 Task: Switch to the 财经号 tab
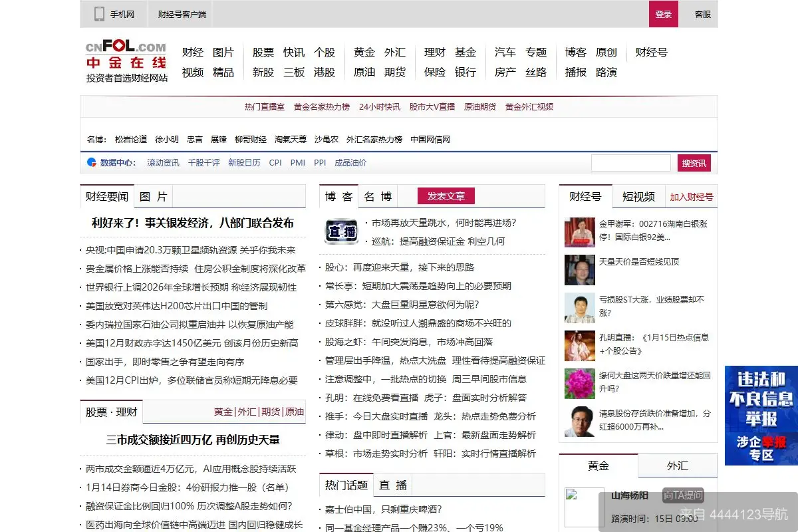click(585, 197)
